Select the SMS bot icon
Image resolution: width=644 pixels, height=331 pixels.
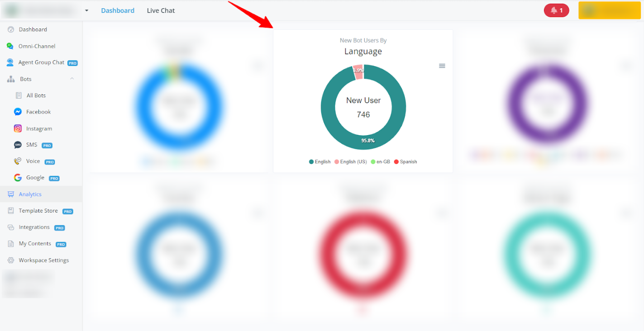[x=18, y=145]
